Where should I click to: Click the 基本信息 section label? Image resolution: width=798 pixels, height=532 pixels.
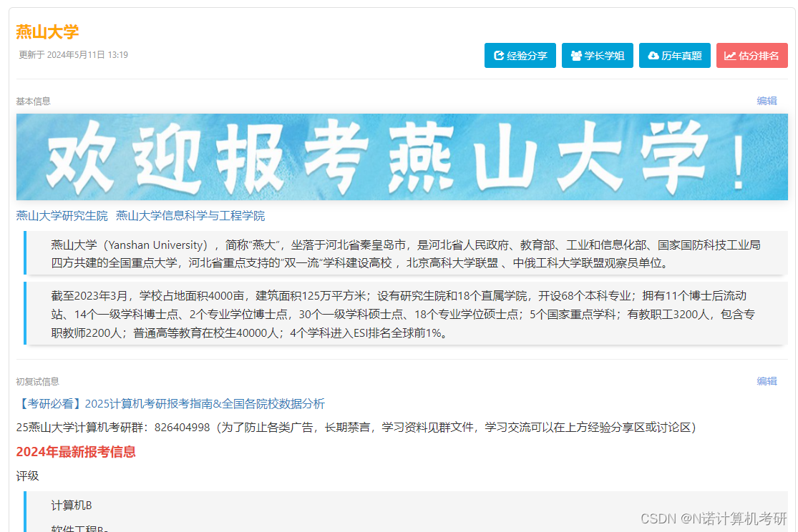tap(33, 102)
